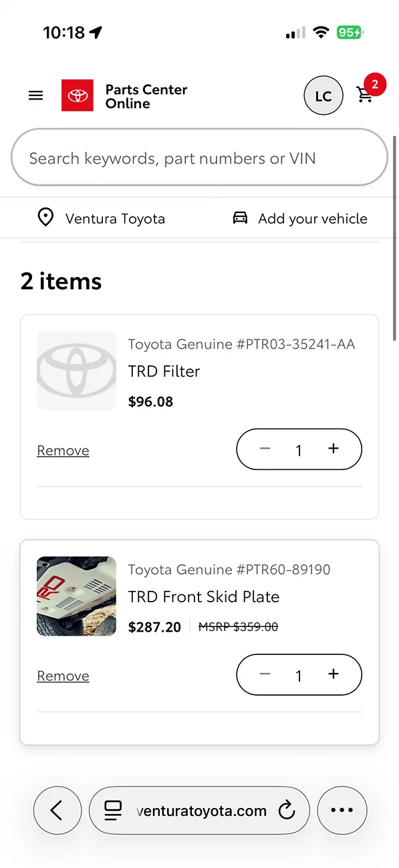Click the Safari tabs icon in address bar
Viewport: 399px width, 868px height.
[114, 811]
